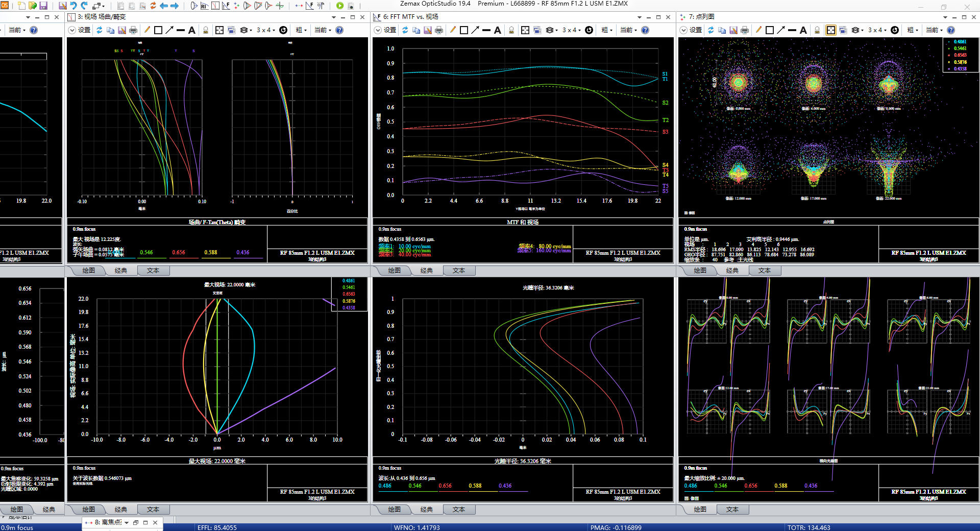Open window options arrow for FFT MTF window
The width and height of the screenshot is (980, 531).
[639, 17]
